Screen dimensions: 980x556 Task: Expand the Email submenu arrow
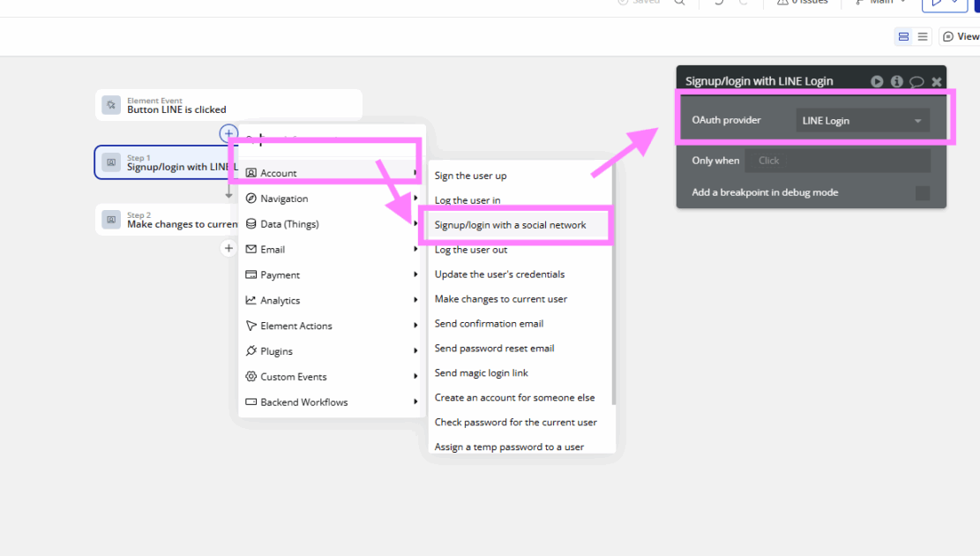(415, 249)
